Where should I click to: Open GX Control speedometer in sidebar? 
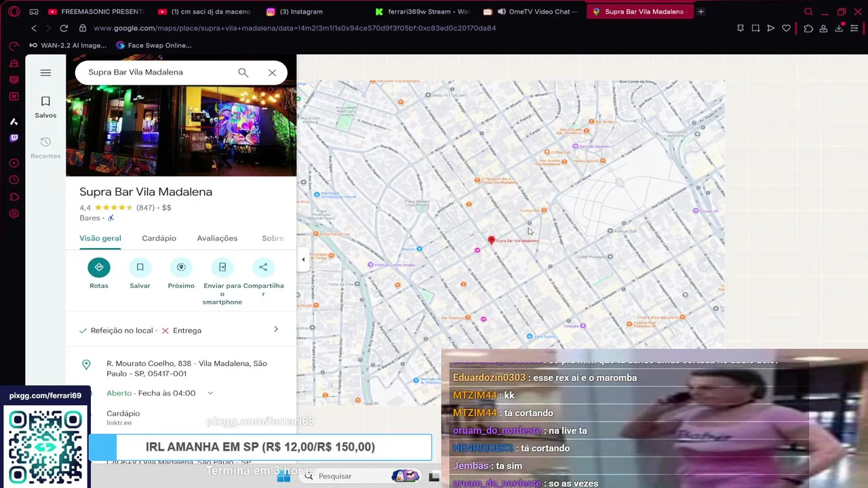tap(14, 46)
